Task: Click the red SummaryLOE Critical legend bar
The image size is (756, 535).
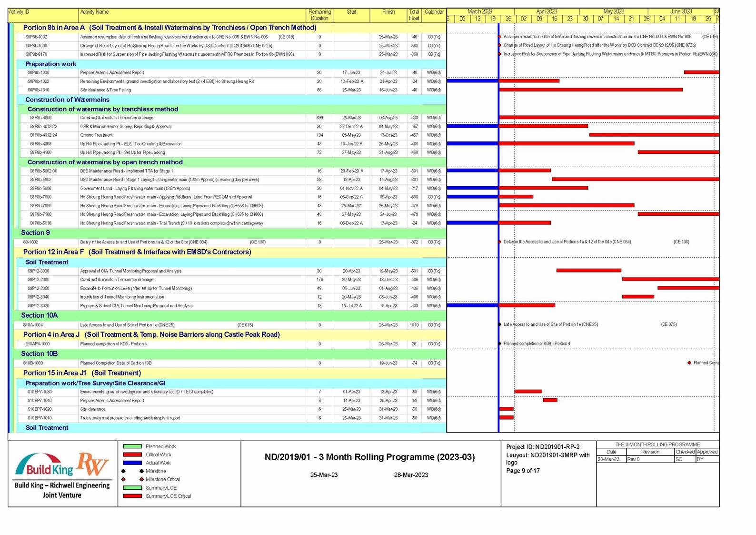Action: [132, 496]
